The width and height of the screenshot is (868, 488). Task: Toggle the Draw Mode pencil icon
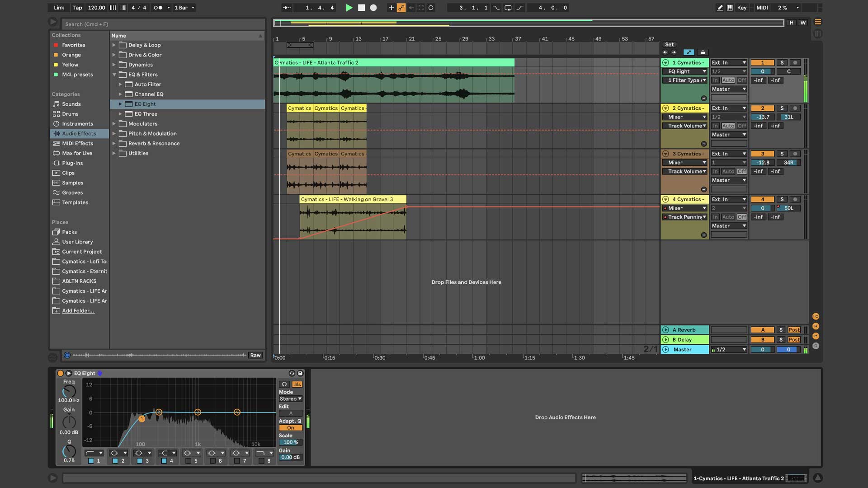click(x=720, y=8)
